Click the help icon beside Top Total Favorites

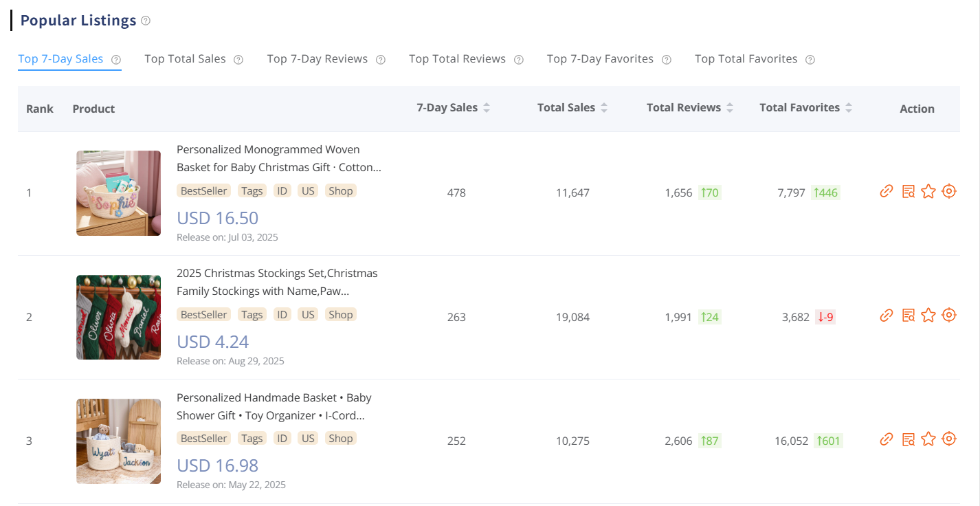[810, 59]
